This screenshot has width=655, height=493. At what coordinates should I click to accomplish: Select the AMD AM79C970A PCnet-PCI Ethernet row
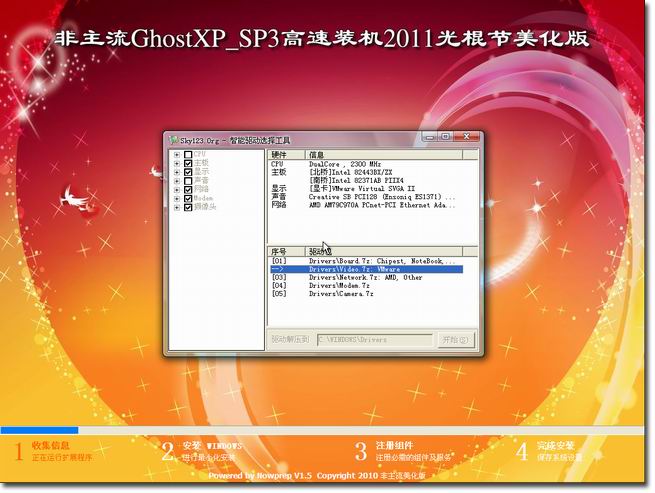[x=366, y=205]
